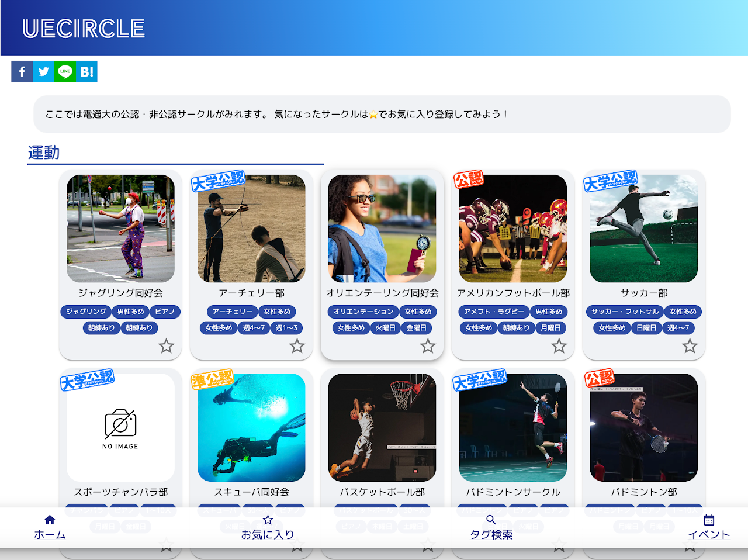Click the magnifier icon for タグ検索
The width and height of the screenshot is (748, 560).
click(x=490, y=519)
